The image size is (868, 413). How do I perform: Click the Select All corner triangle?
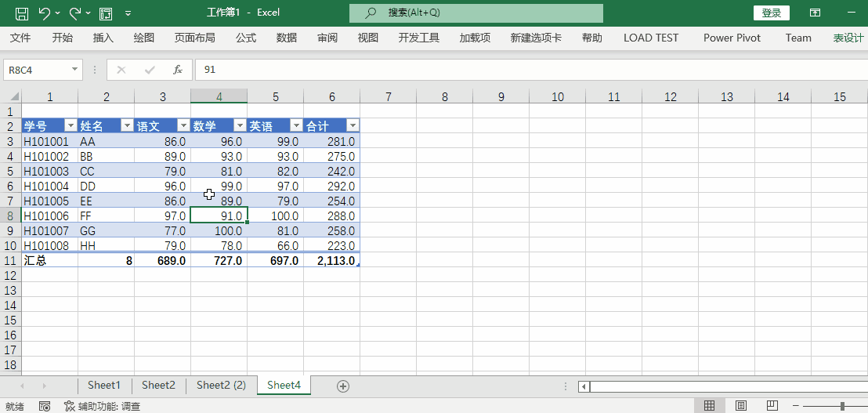coord(14,97)
